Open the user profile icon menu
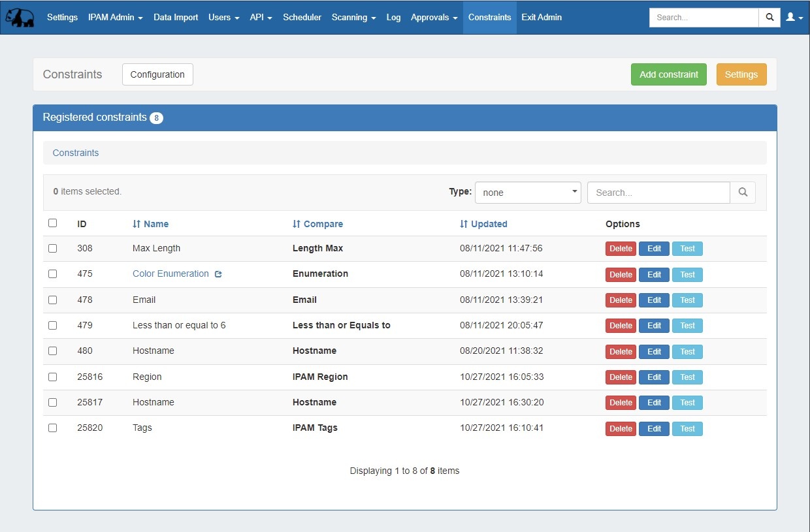Viewport: 810px width, 532px height. 794,18
